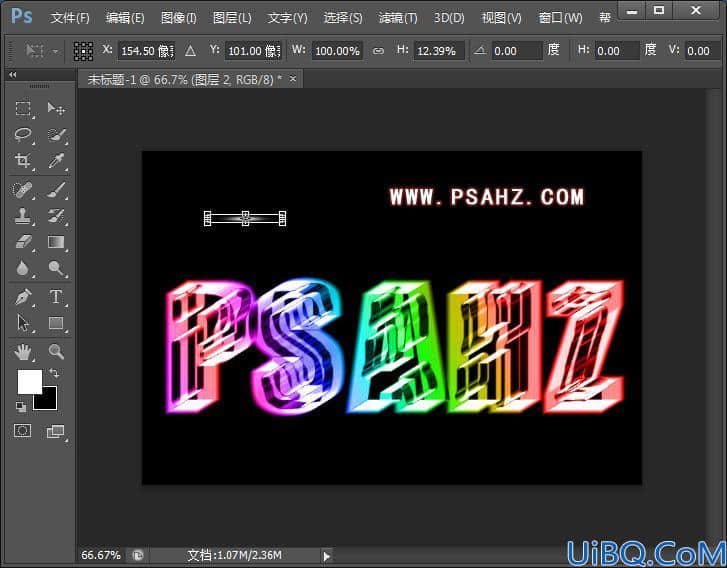Maximize the Photoshop window
This screenshot has width=727, height=568.
pyautogui.click(x=659, y=10)
